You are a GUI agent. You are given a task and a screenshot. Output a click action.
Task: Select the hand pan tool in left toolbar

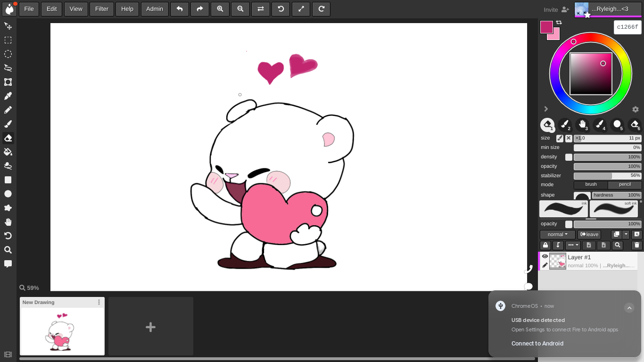coord(8,222)
